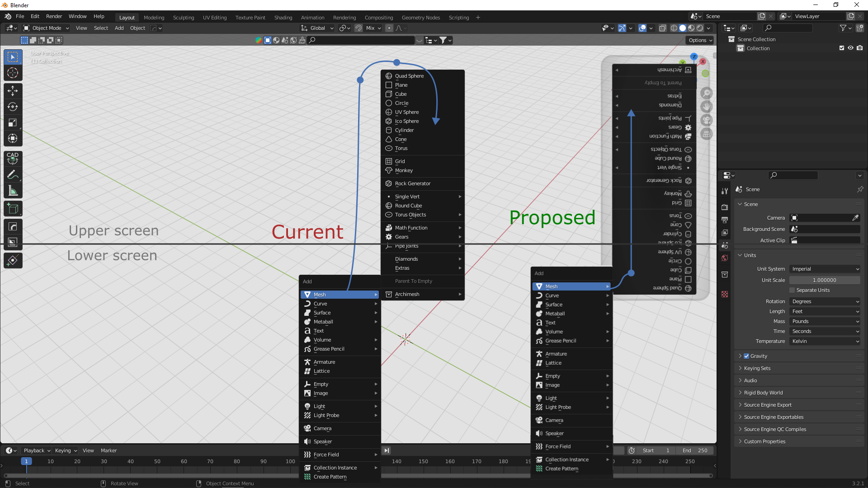Toggle Collection exclude-from-view-layer checkbox
868x488 pixels.
click(x=842, y=48)
